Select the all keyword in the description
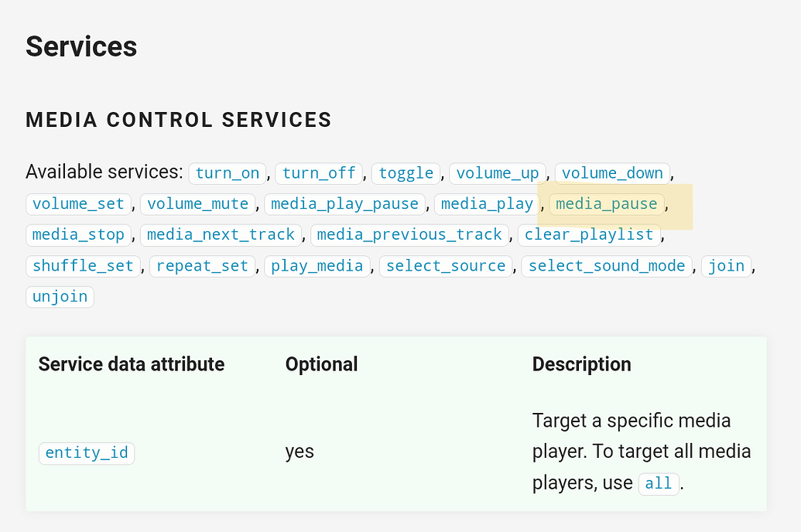Screen dimensions: 801x532 (x=658, y=483)
